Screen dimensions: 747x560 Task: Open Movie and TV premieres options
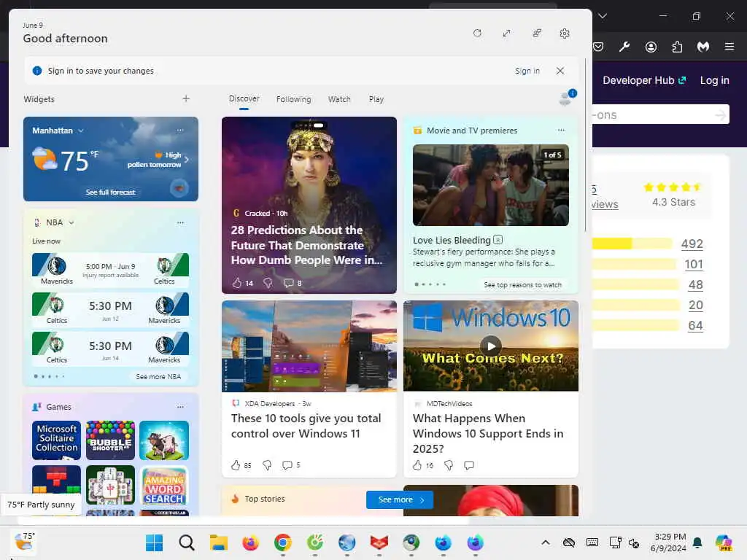coord(561,130)
